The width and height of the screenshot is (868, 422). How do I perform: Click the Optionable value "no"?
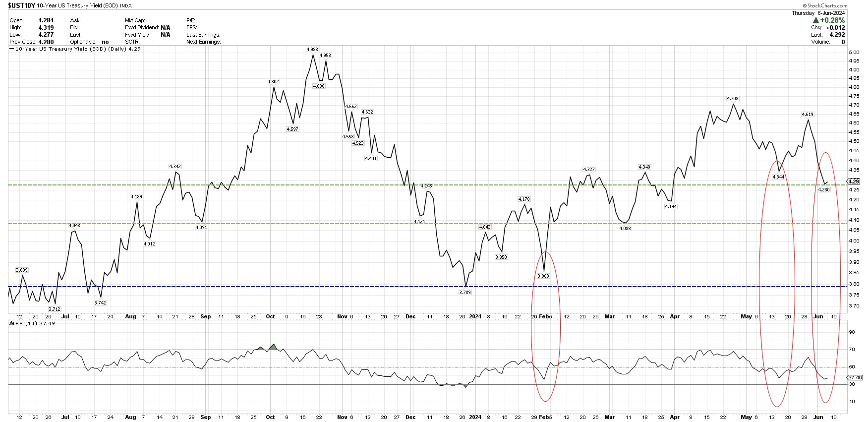click(x=105, y=42)
